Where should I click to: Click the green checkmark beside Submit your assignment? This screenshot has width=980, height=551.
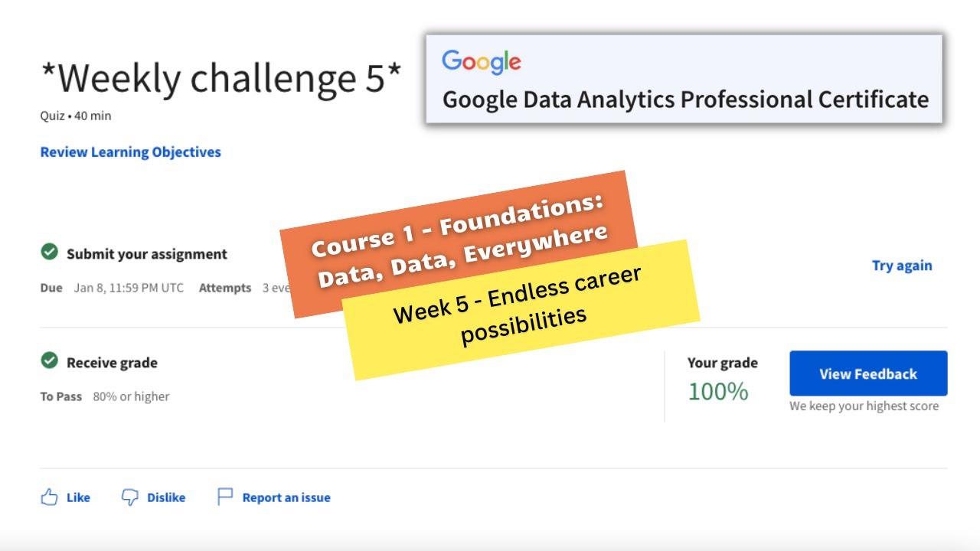(x=50, y=252)
